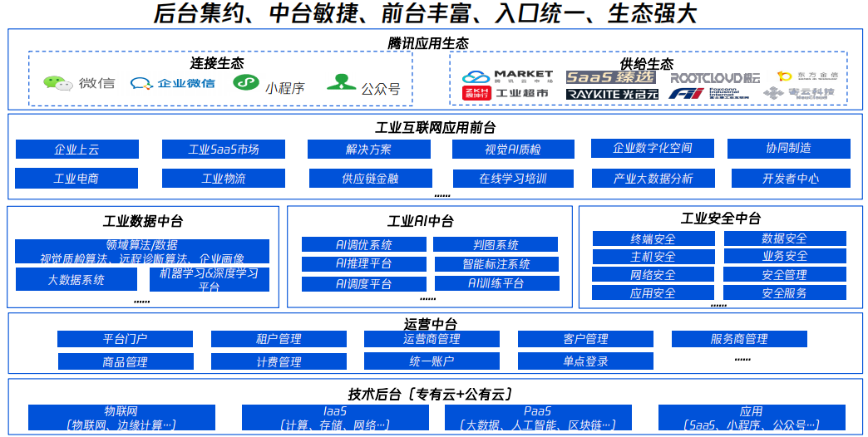The height and width of the screenshot is (437, 868).
Task: Select the ROOTCLOUD 根云 logo
Action: (x=703, y=77)
